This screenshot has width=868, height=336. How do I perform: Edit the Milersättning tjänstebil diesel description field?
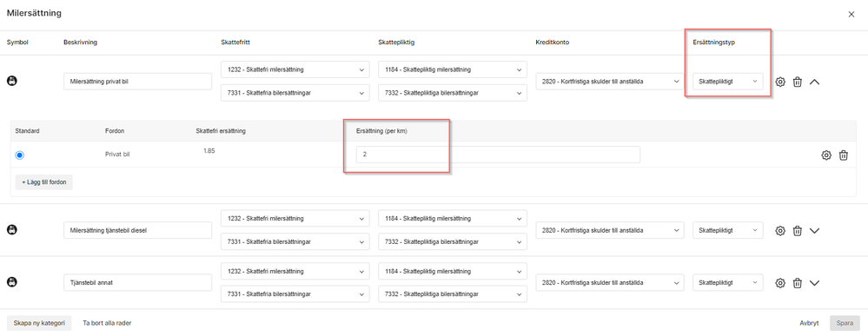tap(138, 230)
